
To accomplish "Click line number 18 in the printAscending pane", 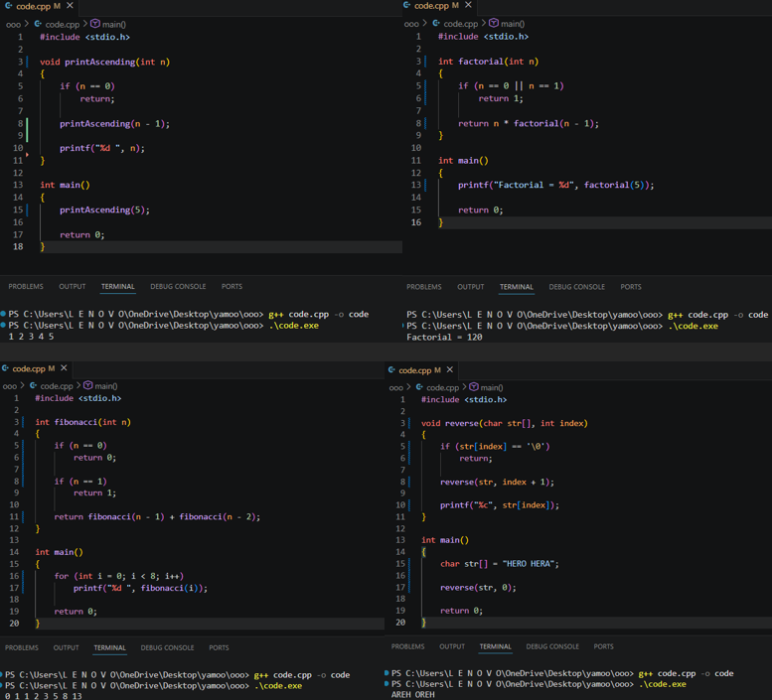I will pyautogui.click(x=18, y=246).
